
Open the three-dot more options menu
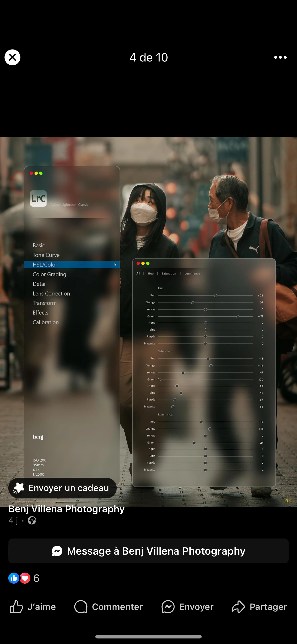[280, 58]
